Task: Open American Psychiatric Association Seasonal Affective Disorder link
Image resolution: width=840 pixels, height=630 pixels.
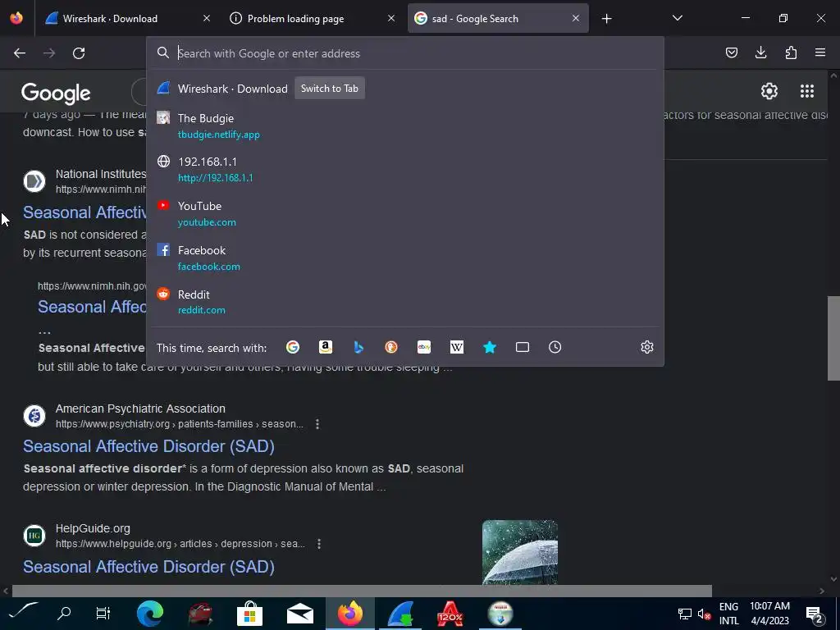Action: click(149, 446)
